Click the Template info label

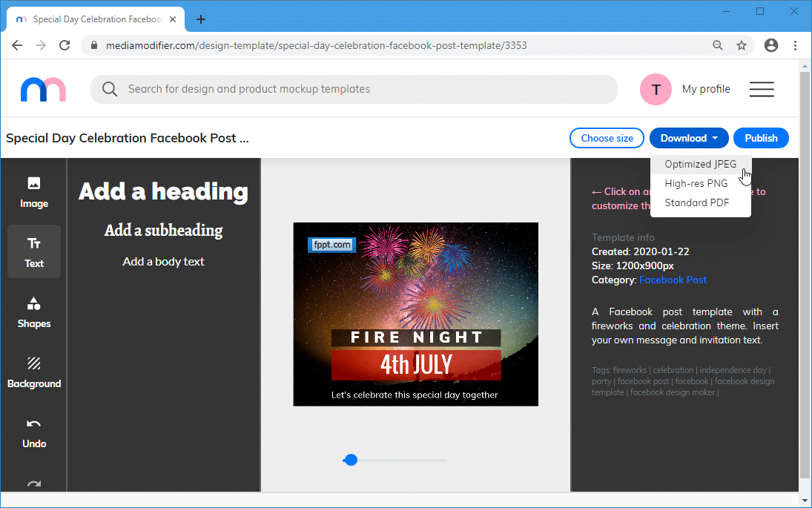tap(623, 238)
